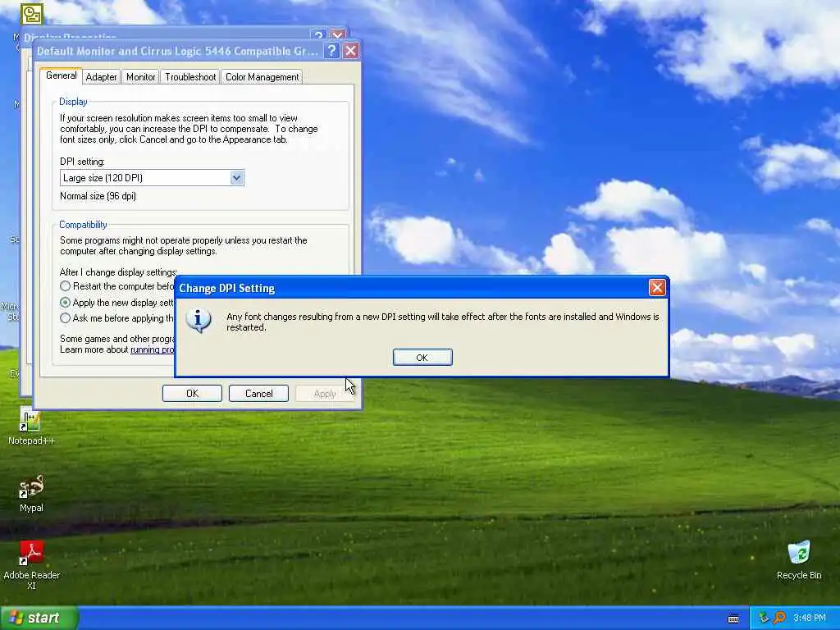Select Ask me before applying radio
Screen dimensions: 840x630
pos(66,318)
